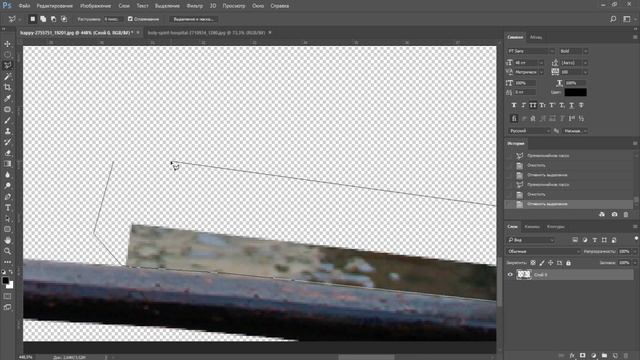Open the layer opacity dropdown arrow
The image size is (640, 360).
point(634,251)
